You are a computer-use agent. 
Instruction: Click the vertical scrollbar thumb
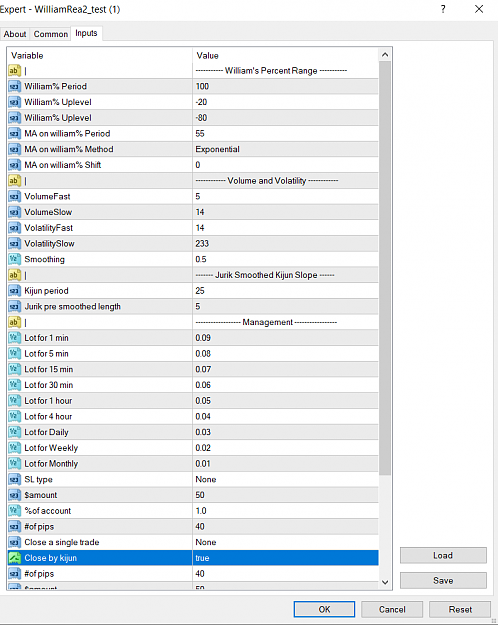[x=385, y=268]
